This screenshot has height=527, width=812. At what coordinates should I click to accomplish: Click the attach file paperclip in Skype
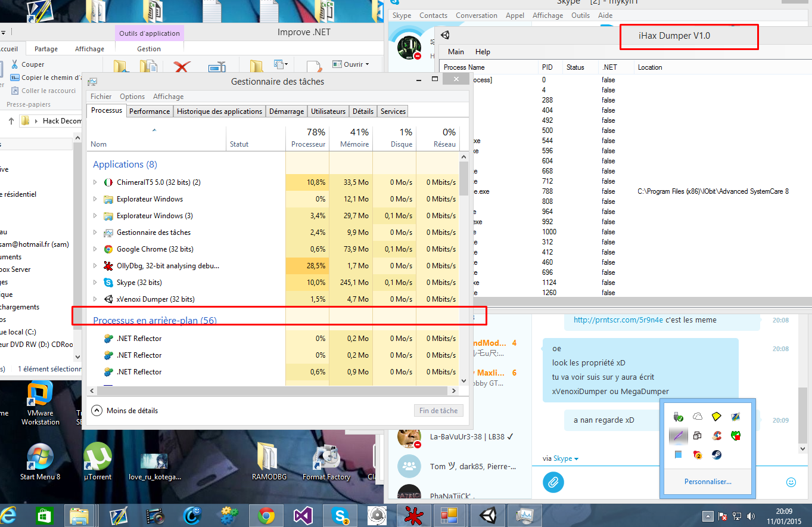click(x=553, y=482)
